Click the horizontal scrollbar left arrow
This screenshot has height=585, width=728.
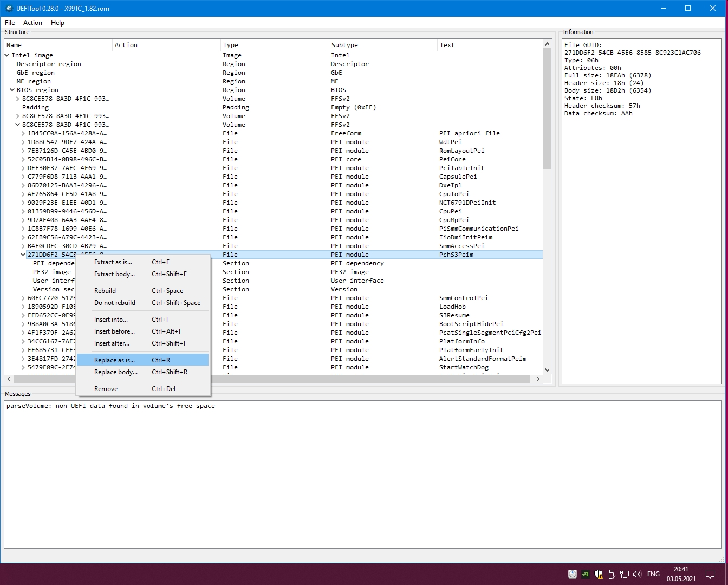point(9,379)
